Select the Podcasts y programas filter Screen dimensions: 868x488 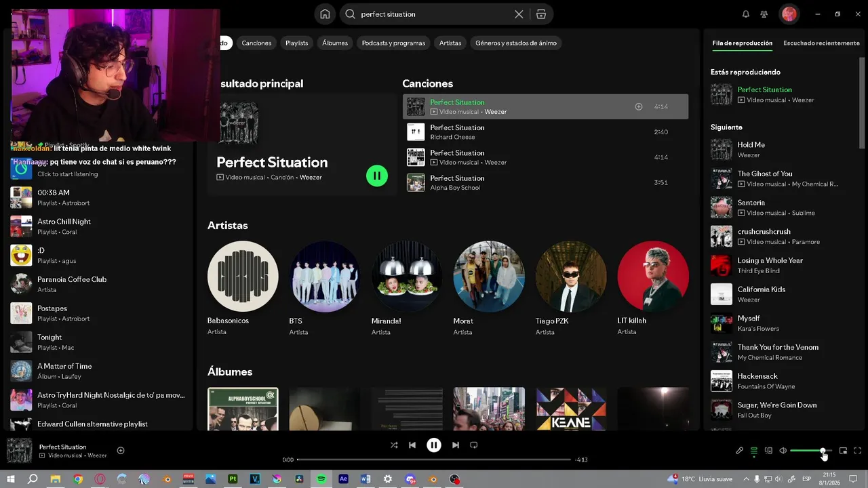pos(393,43)
